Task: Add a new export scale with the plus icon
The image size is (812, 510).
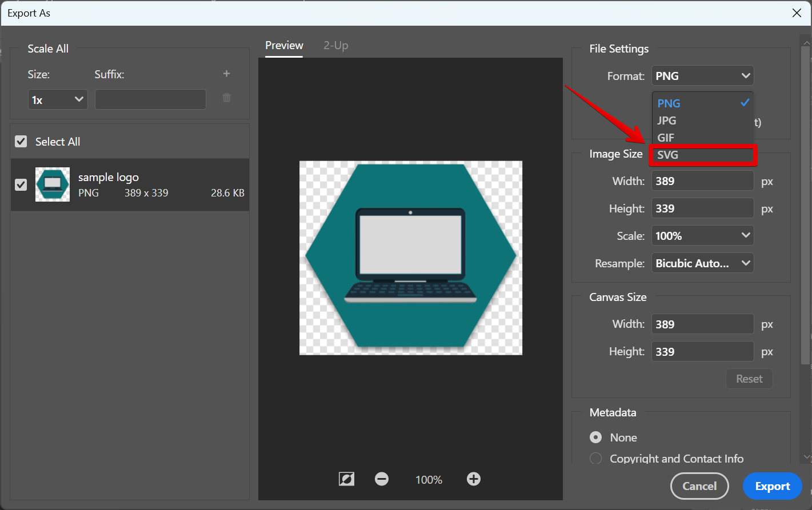Action: [226, 73]
